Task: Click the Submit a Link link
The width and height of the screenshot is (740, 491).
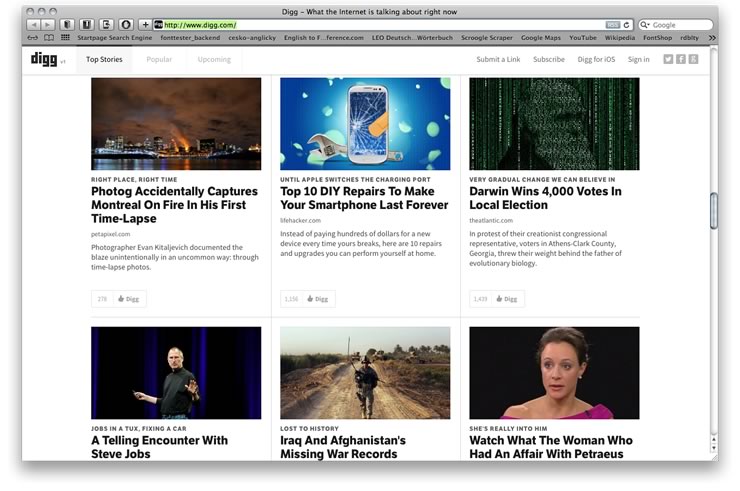Action: pos(498,59)
